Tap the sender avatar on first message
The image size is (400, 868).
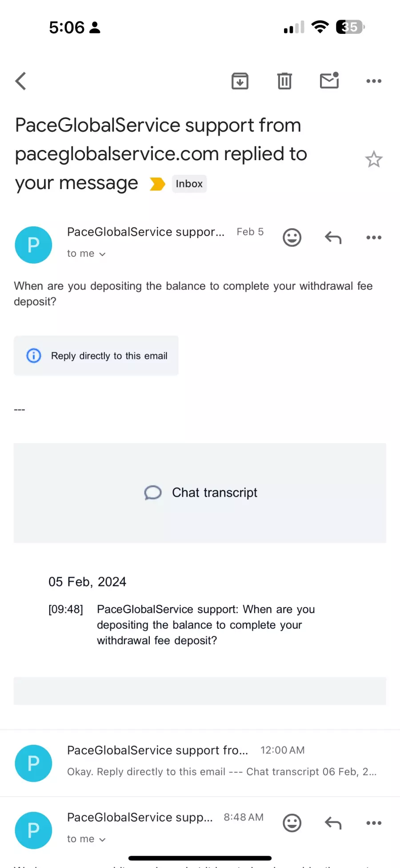33,245
